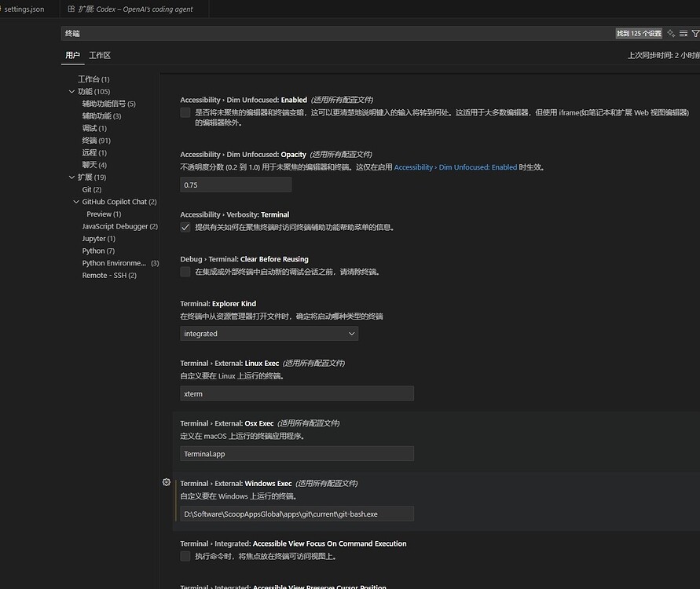The height and width of the screenshot is (589, 700).
Task: Select Python Environme... (3) in tree
Action: coord(120,263)
